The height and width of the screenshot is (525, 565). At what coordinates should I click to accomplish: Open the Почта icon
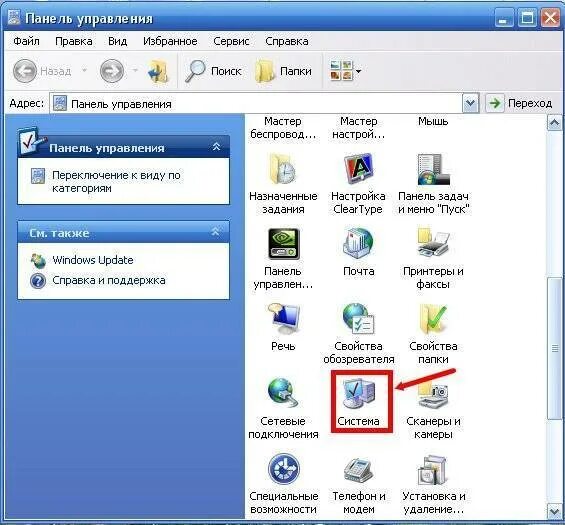coord(358,244)
